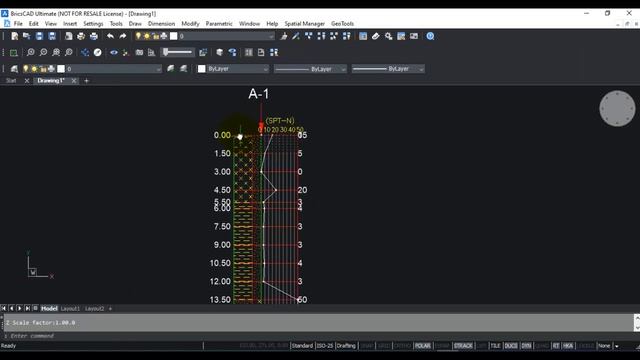Open the Drawing Explorer icon
This screenshot has width=640, height=360.
click(363, 36)
